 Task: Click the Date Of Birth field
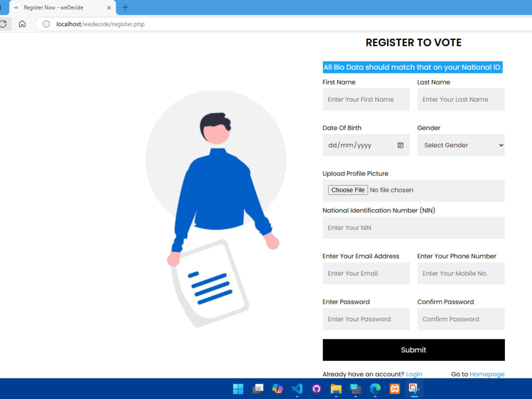point(366,145)
